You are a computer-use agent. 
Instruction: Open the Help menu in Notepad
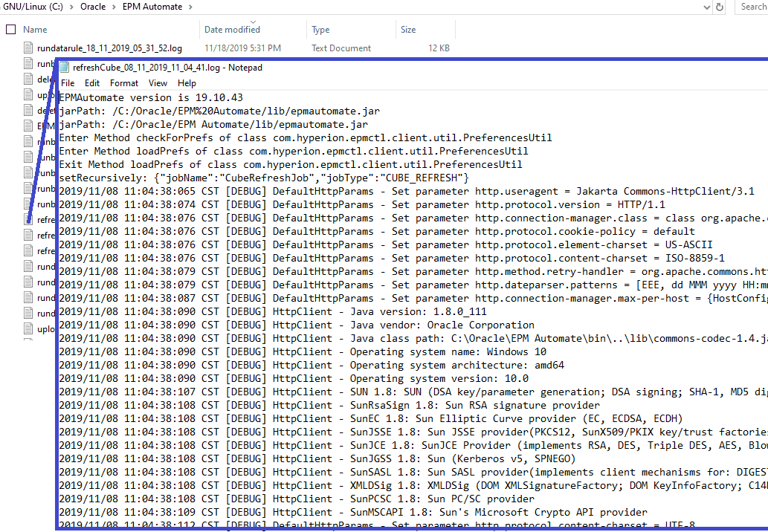point(187,83)
